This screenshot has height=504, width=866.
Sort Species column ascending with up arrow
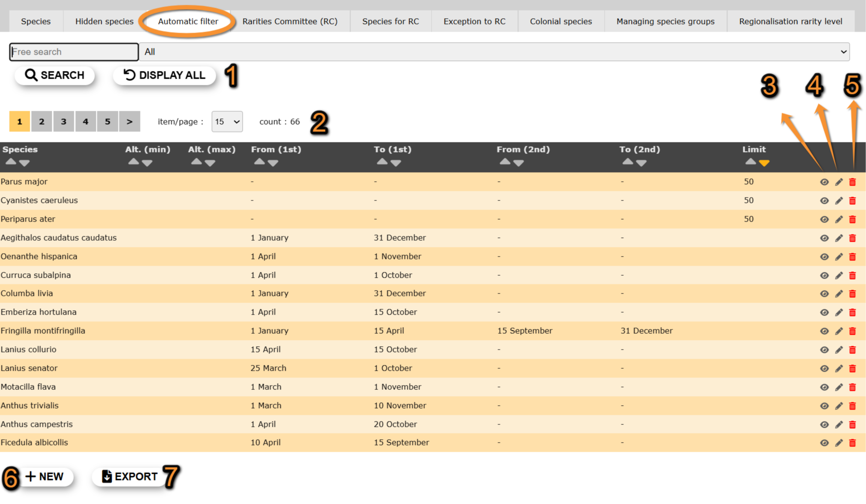pos(11,162)
